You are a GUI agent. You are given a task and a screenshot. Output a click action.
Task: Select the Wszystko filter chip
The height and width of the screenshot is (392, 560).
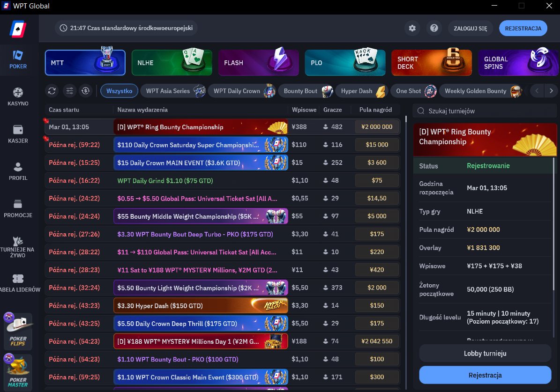point(119,91)
